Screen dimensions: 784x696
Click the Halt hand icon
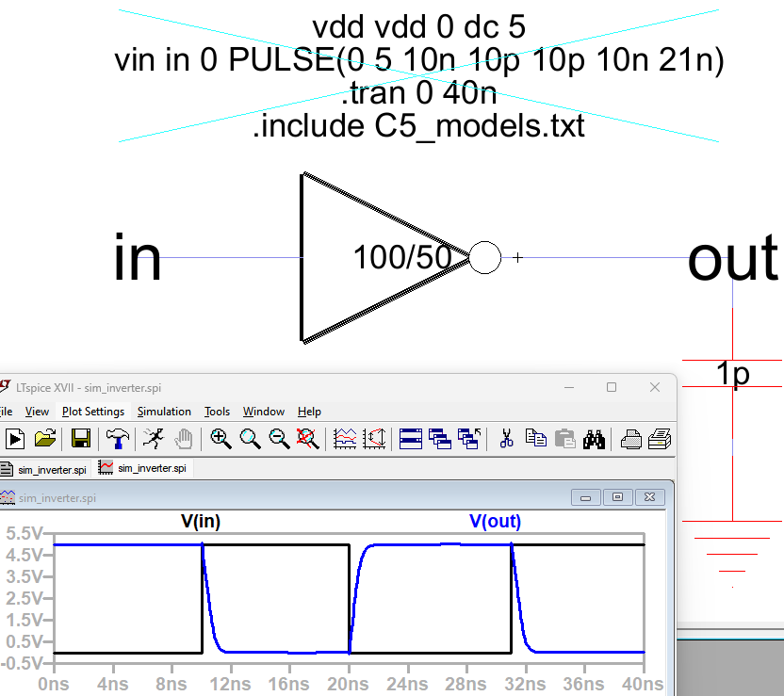pyautogui.click(x=183, y=438)
